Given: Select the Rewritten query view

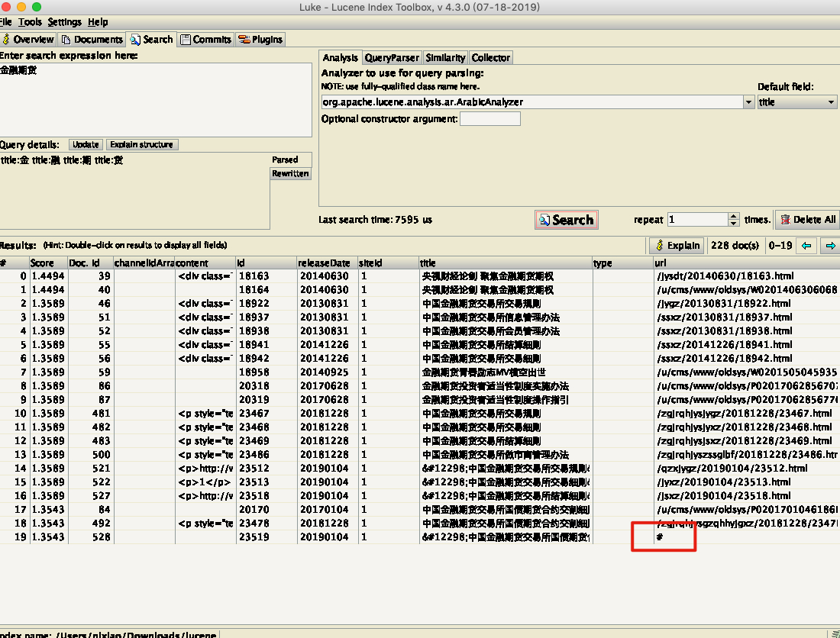Looking at the screenshot, I should [291, 174].
